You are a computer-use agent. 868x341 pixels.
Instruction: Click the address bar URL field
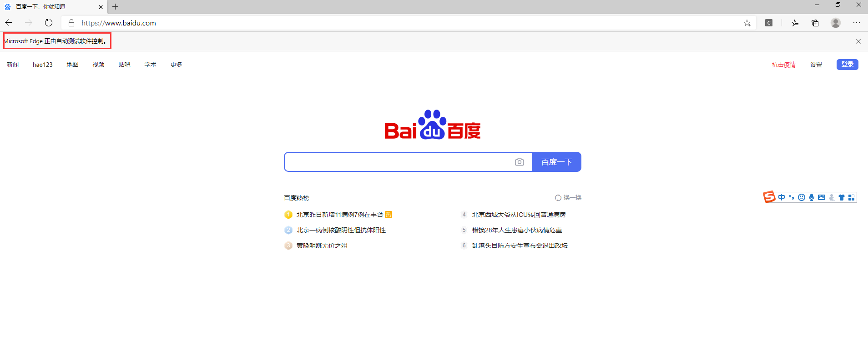409,23
